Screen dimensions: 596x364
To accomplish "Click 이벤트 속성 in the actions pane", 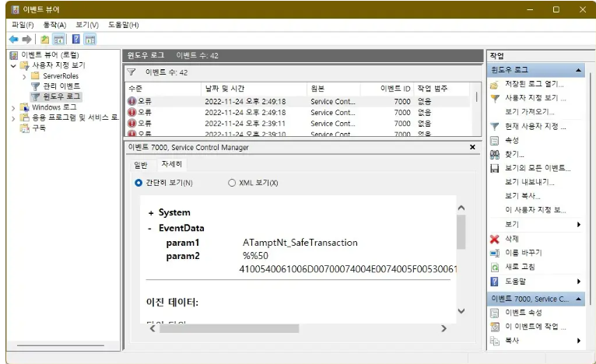I will point(521,313).
